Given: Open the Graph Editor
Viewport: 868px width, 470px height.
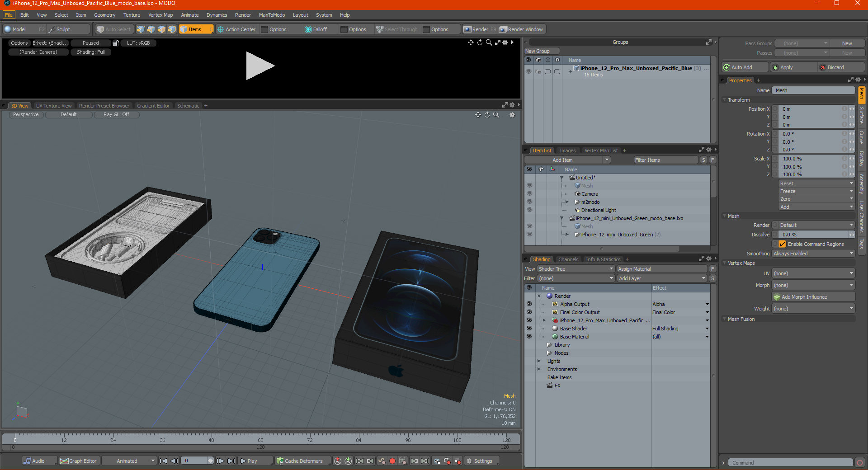Looking at the screenshot, I should point(78,461).
